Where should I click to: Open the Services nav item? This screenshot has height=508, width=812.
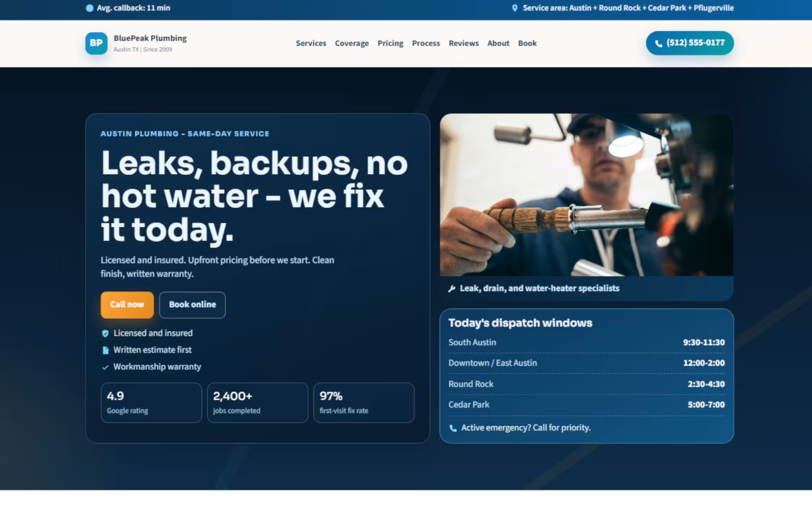pyautogui.click(x=311, y=43)
